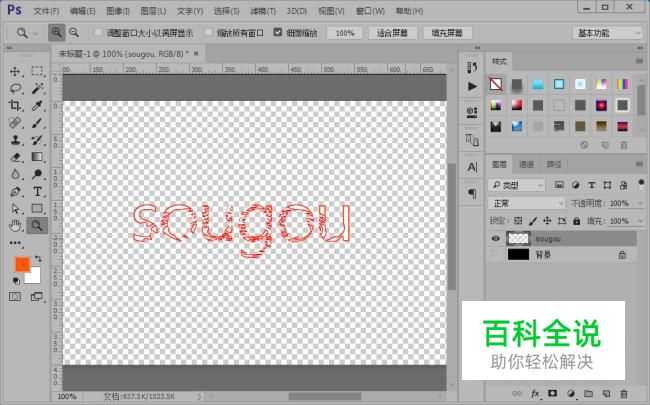Open the 滤镜(T) menu
The image size is (650, 405).
click(x=263, y=11)
